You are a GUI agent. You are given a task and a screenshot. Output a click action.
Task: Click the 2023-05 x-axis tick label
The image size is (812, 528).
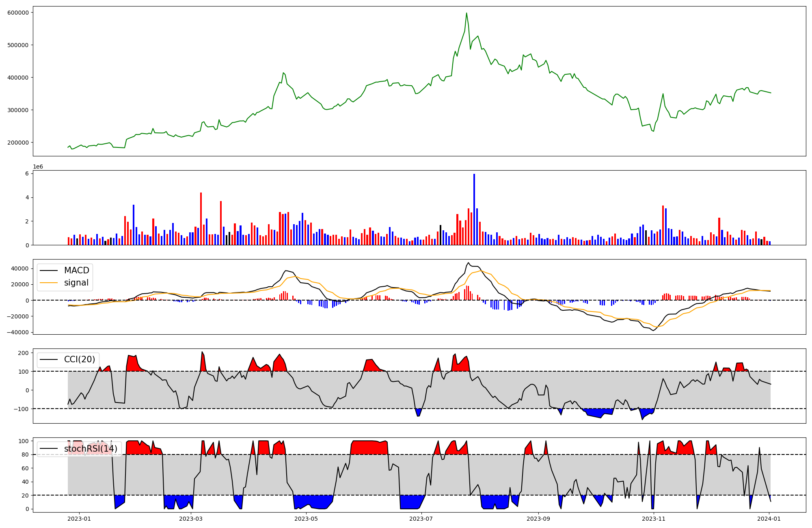click(x=306, y=519)
